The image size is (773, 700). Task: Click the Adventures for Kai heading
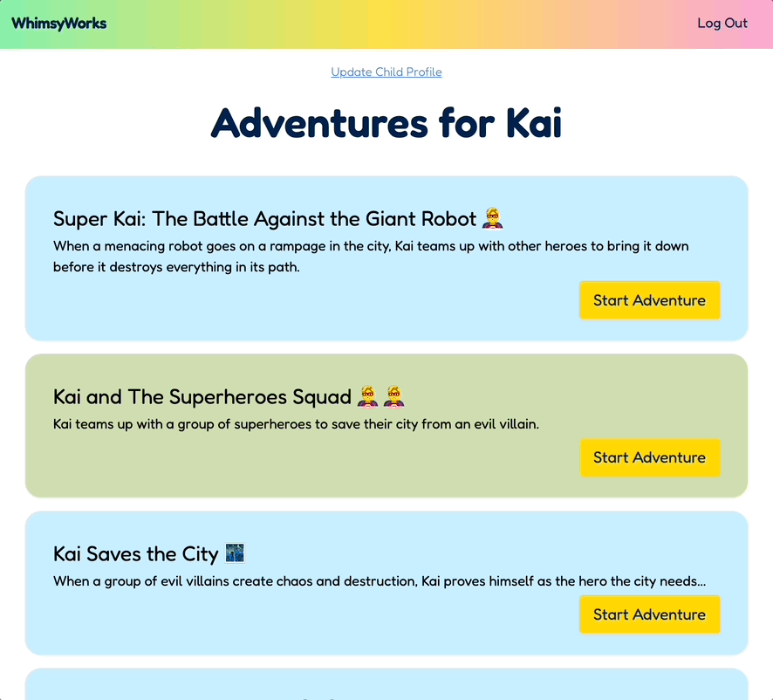click(x=386, y=123)
